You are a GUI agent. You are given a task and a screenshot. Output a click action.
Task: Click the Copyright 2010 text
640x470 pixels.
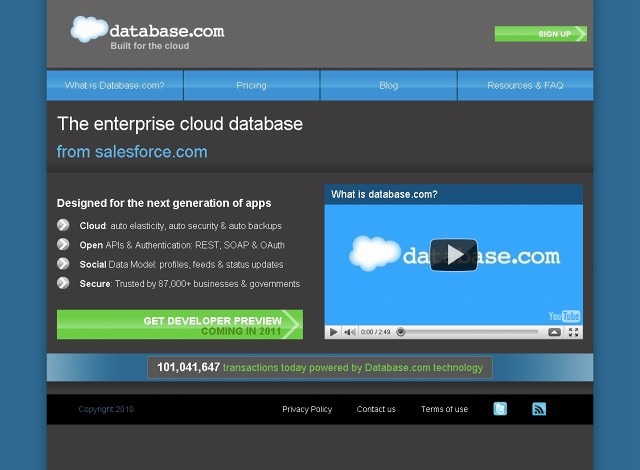point(106,409)
